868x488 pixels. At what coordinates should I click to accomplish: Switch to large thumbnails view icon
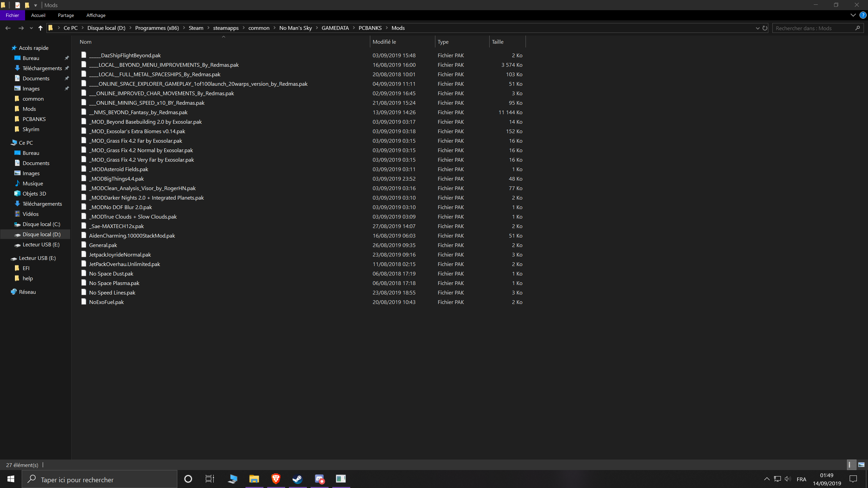click(x=861, y=465)
